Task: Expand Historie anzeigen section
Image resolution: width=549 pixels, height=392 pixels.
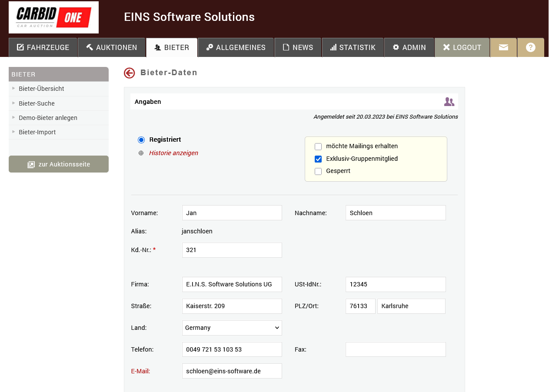Action: pos(173,153)
